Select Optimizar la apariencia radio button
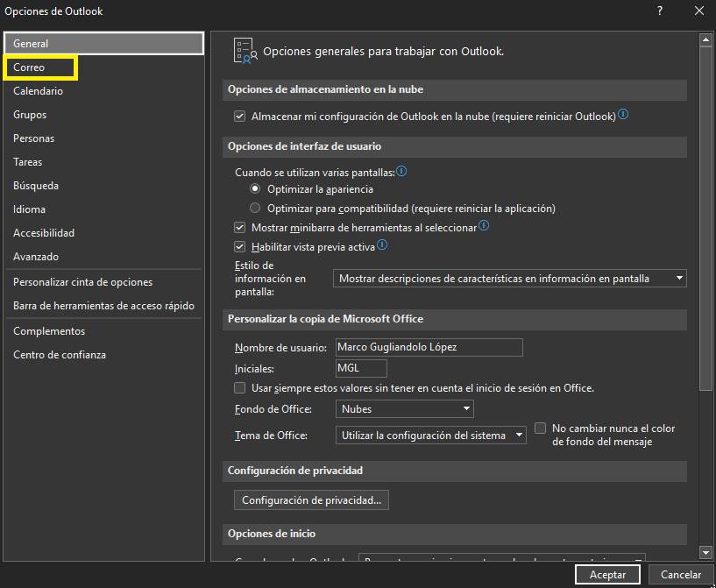The height and width of the screenshot is (588, 716). pos(255,188)
